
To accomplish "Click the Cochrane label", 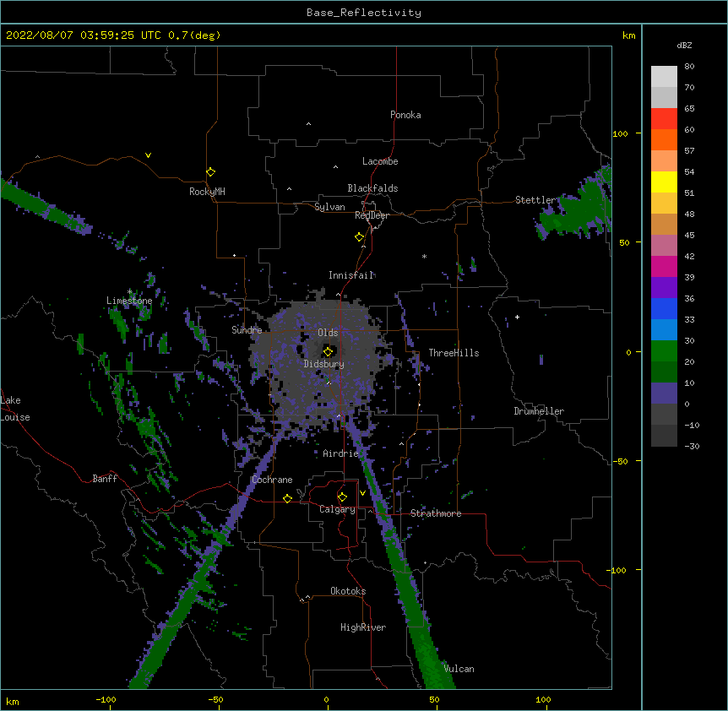I will click(272, 480).
